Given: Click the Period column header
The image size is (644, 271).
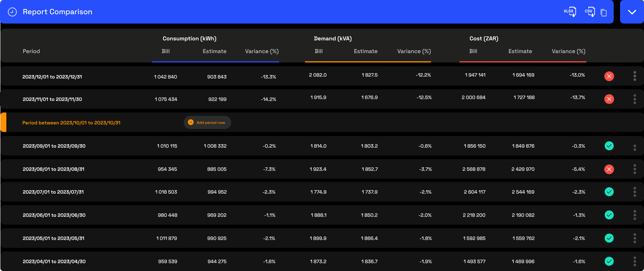Looking at the screenshot, I should (x=31, y=51).
